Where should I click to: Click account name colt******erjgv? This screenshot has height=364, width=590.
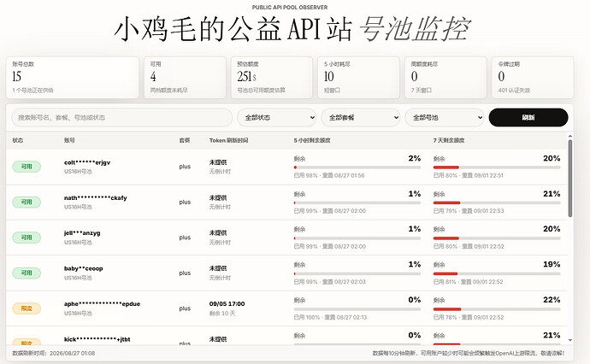87,162
